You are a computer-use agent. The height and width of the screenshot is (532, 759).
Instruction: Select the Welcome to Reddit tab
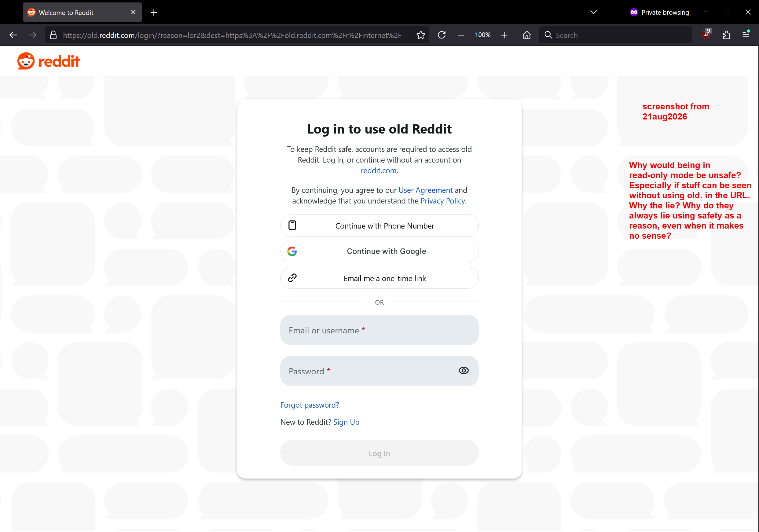[x=82, y=12]
